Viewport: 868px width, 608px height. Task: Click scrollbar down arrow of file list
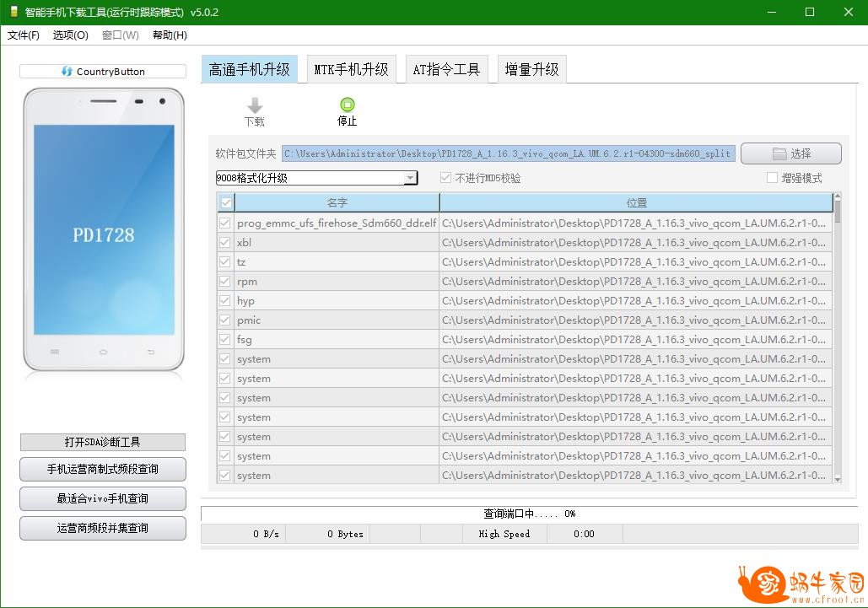(x=837, y=480)
